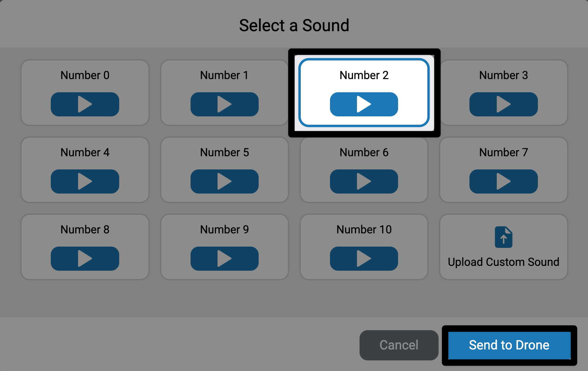Play the Number 1 sound preview
Screen dimensions: 588x371
point(224,104)
